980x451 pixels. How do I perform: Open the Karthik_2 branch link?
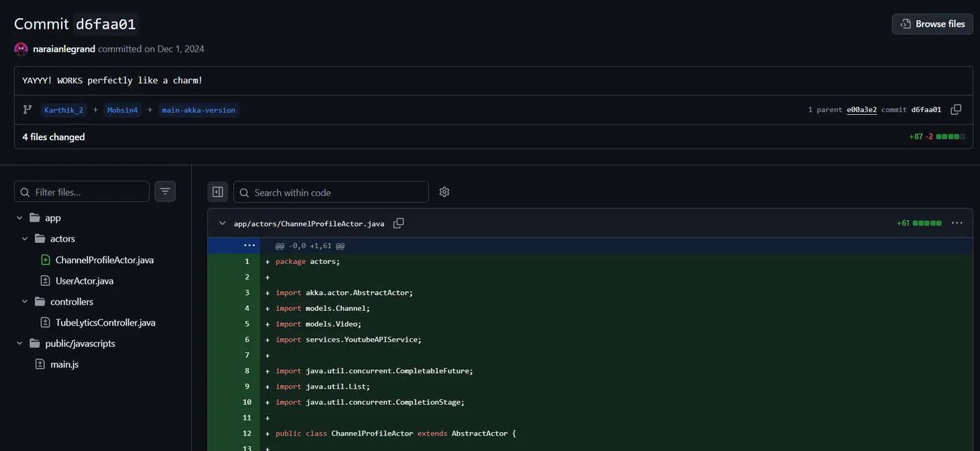tap(64, 110)
